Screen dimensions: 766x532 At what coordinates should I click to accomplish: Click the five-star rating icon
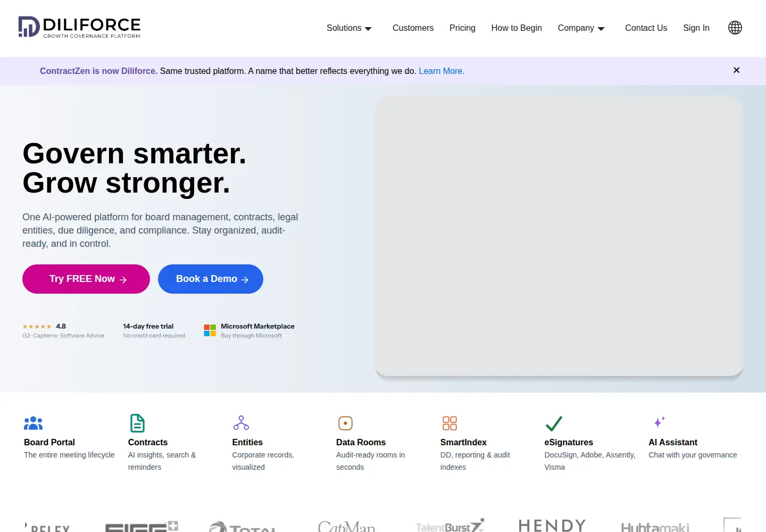[37, 327]
